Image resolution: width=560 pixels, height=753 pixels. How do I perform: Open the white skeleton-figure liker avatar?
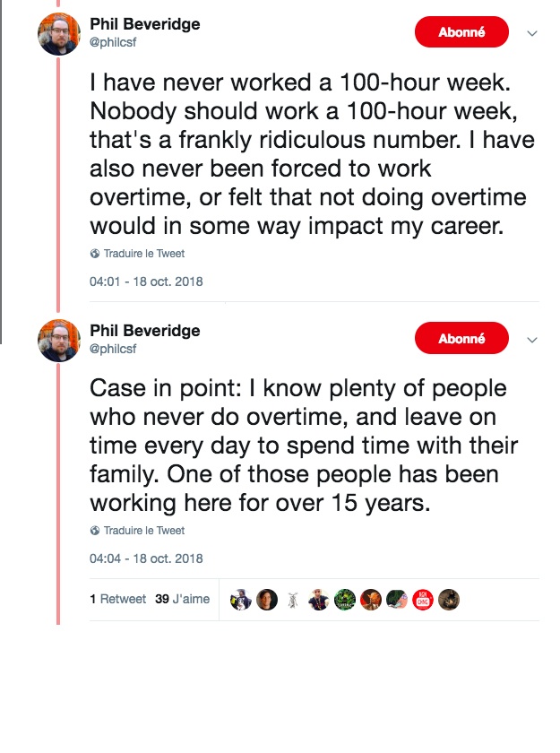(x=293, y=600)
